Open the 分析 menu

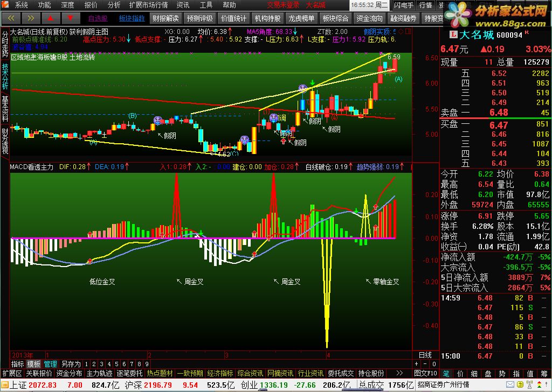[114, 5]
